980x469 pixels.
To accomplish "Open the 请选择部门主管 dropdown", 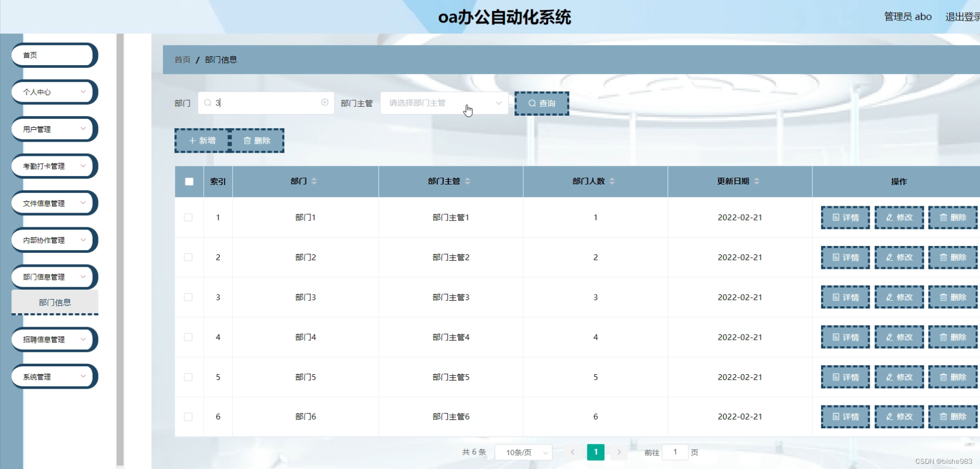I will pyautogui.click(x=443, y=103).
